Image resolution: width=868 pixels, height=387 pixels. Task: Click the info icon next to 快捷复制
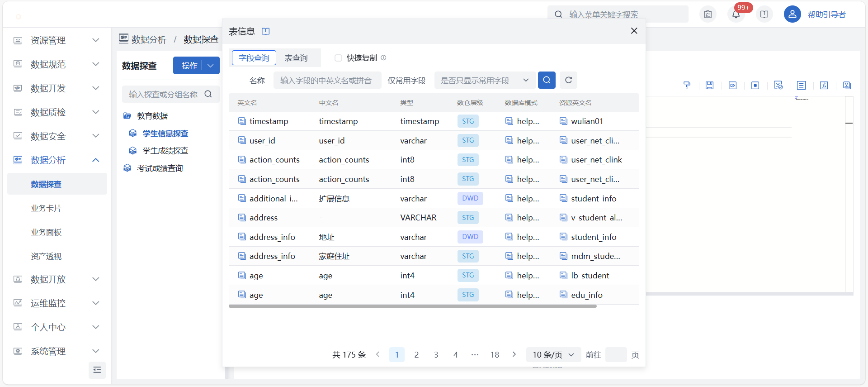[383, 57]
